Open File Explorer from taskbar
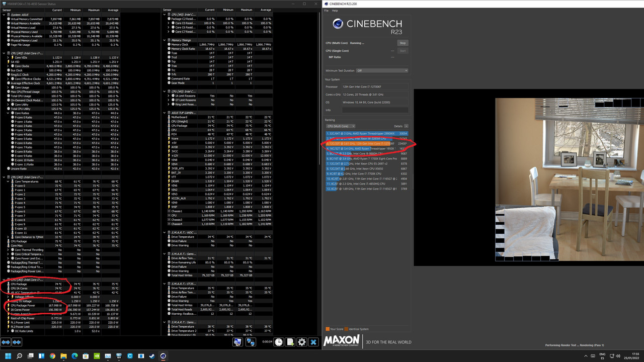 (63, 356)
